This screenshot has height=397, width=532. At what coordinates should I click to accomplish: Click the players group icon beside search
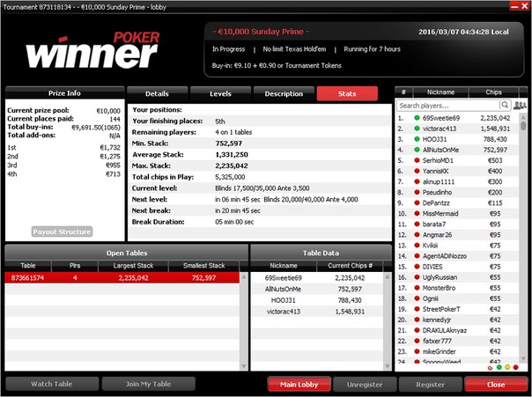pyautogui.click(x=520, y=106)
